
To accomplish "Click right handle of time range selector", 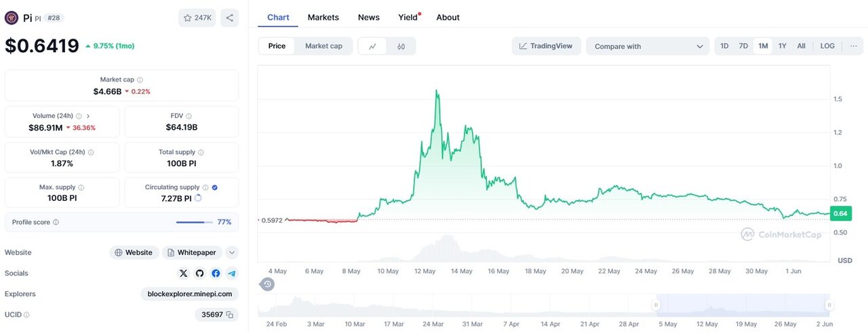I will [828, 306].
